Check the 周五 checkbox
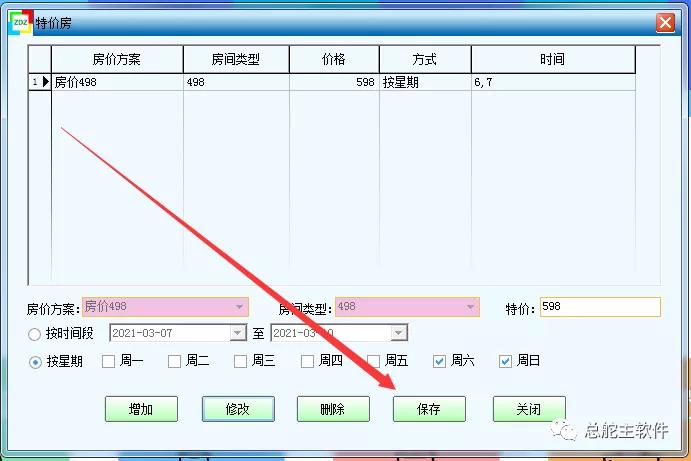The height and width of the screenshot is (461, 691). coord(373,361)
